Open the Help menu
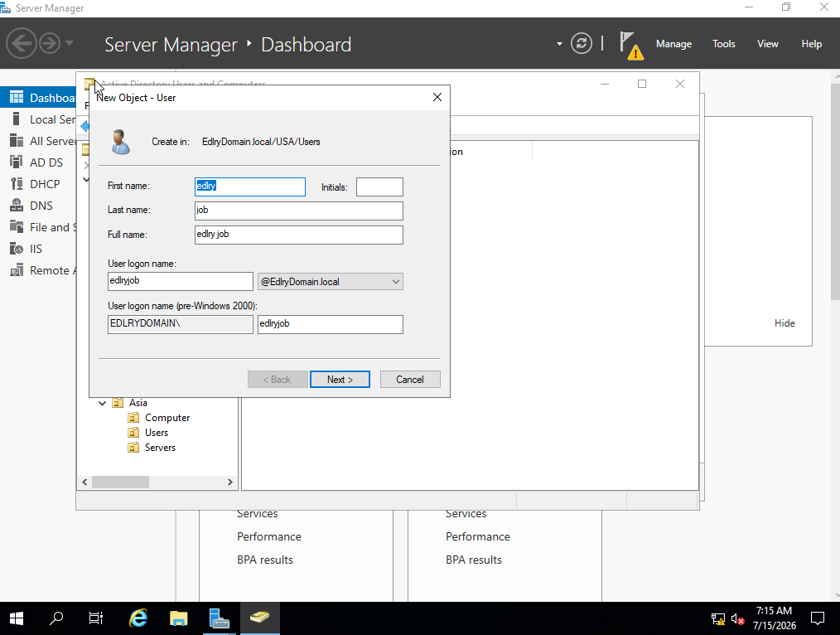This screenshot has width=840, height=635. (811, 44)
